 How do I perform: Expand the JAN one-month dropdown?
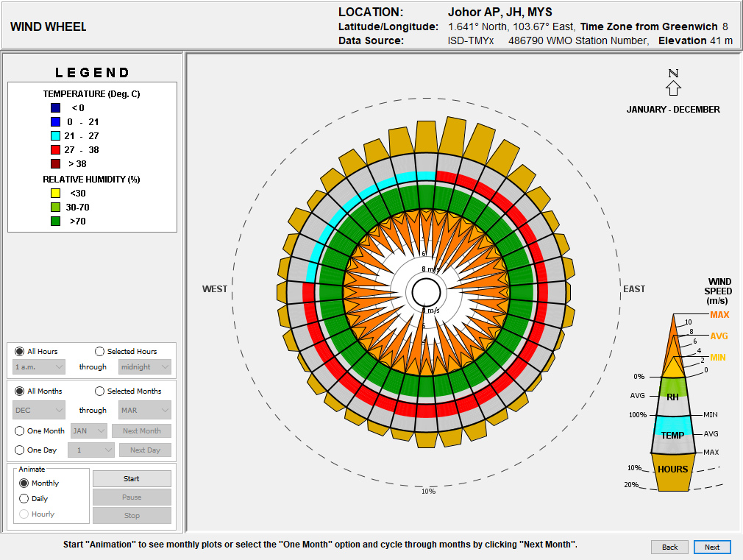[88, 431]
